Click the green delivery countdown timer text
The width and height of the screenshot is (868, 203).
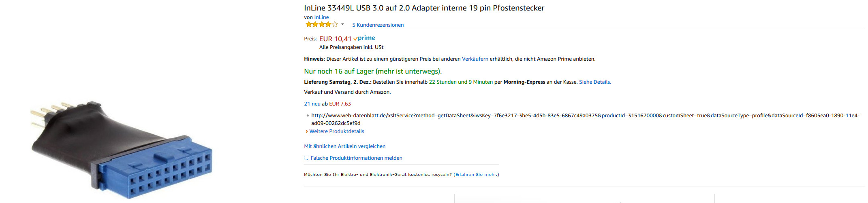(461, 82)
